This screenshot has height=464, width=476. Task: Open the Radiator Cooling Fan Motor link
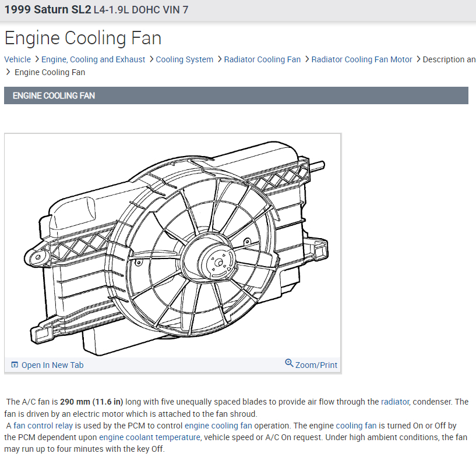point(362,59)
